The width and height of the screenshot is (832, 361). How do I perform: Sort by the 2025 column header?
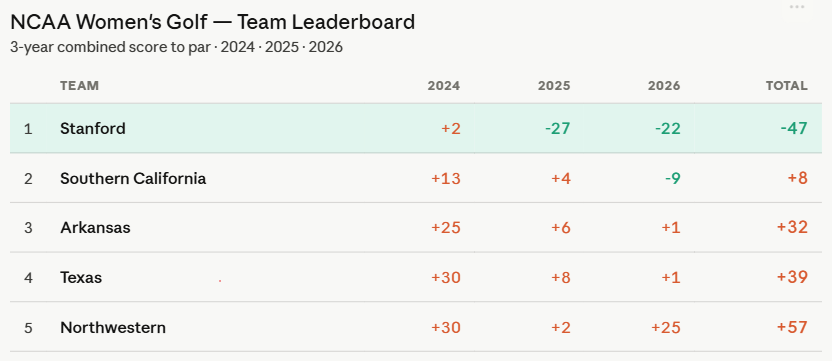click(x=554, y=86)
